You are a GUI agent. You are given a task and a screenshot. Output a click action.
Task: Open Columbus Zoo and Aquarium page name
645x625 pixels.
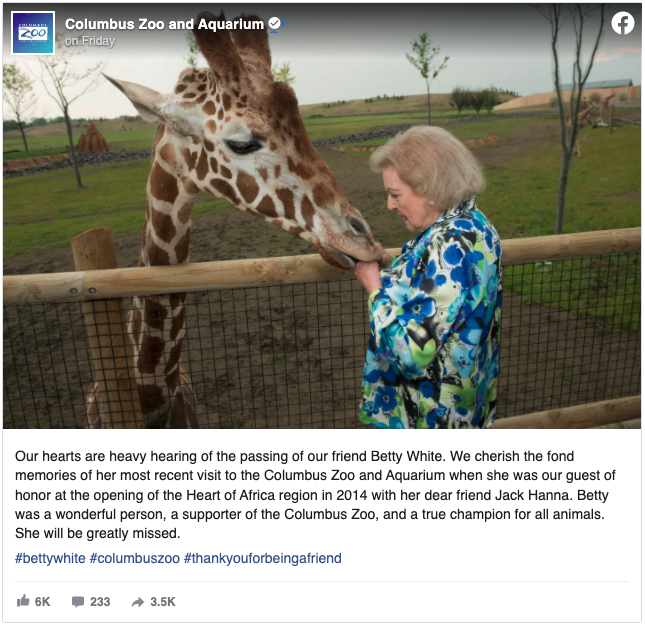(164, 24)
